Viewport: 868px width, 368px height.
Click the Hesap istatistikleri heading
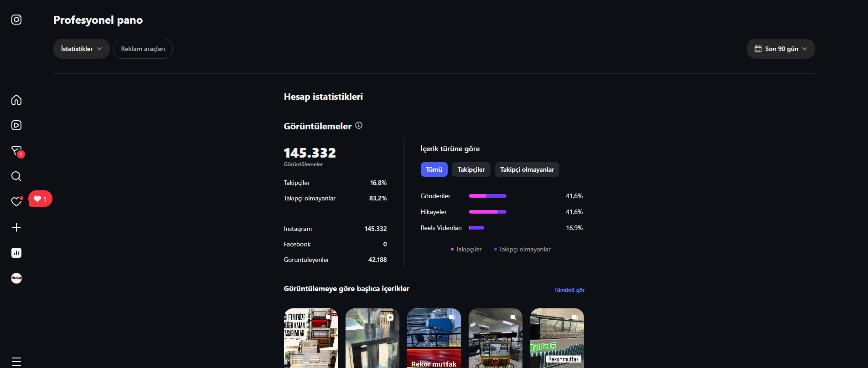pyautogui.click(x=323, y=97)
